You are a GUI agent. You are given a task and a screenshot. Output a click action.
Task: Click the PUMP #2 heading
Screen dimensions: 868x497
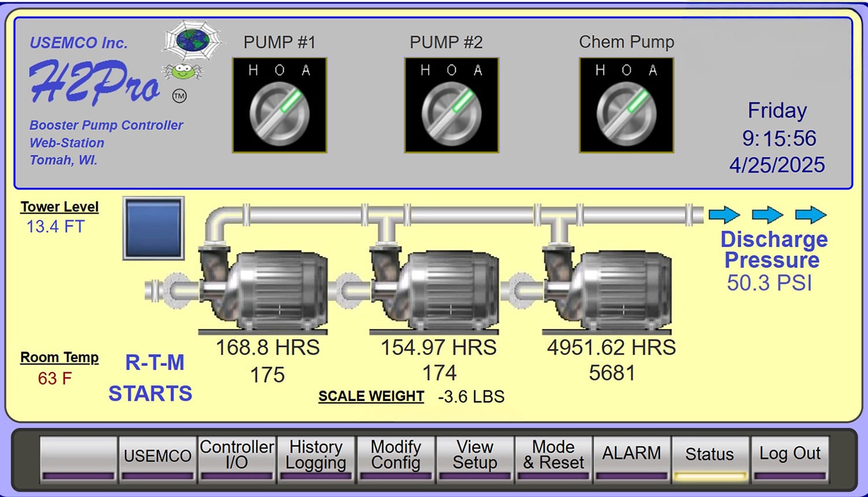click(x=446, y=42)
